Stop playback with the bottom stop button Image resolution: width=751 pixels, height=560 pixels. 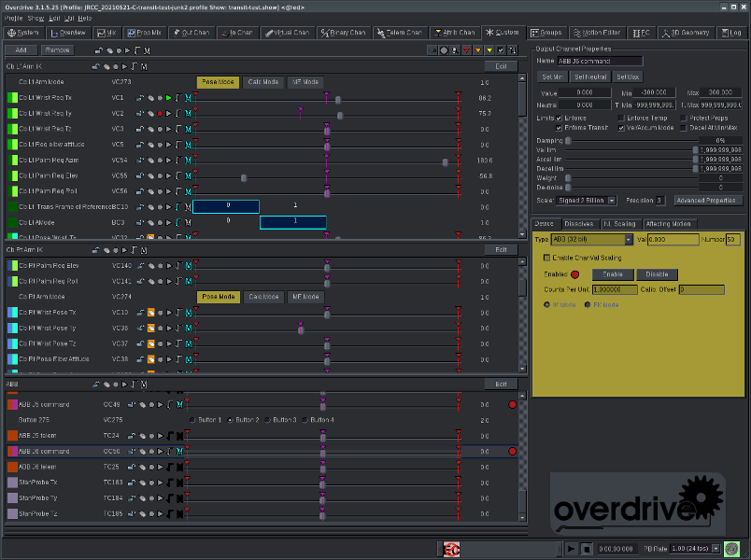coord(587,549)
